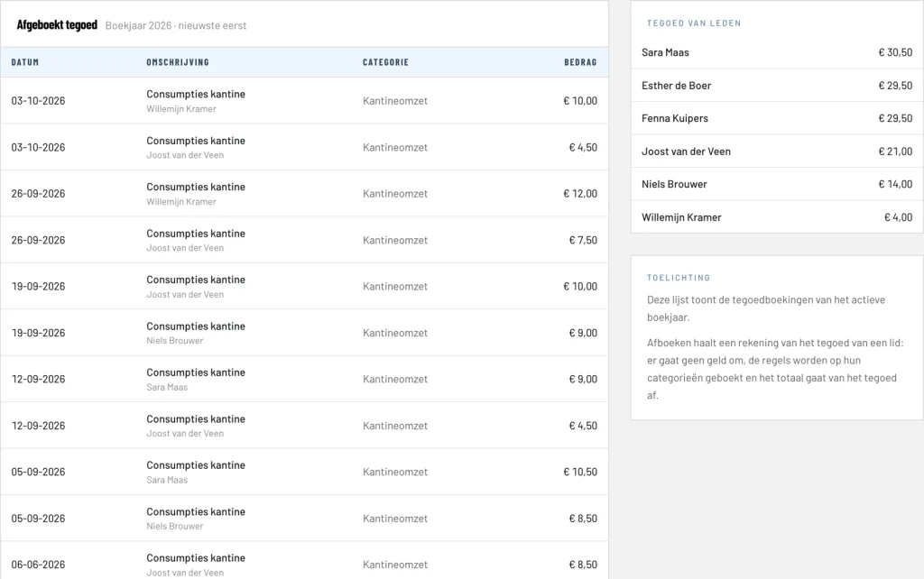Viewport: 924px width, 579px height.
Task: Select the € 7,50 amount in the table
Action: coord(583,240)
